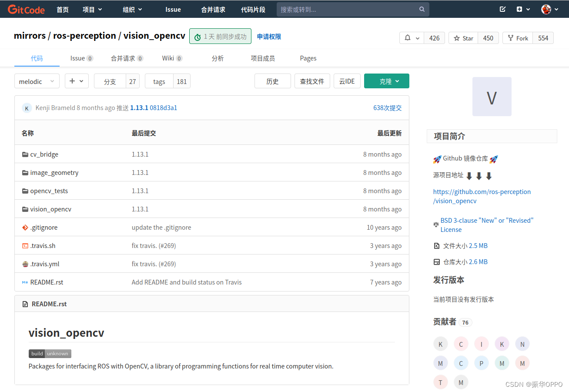Click contributor avatar T

[440, 382]
